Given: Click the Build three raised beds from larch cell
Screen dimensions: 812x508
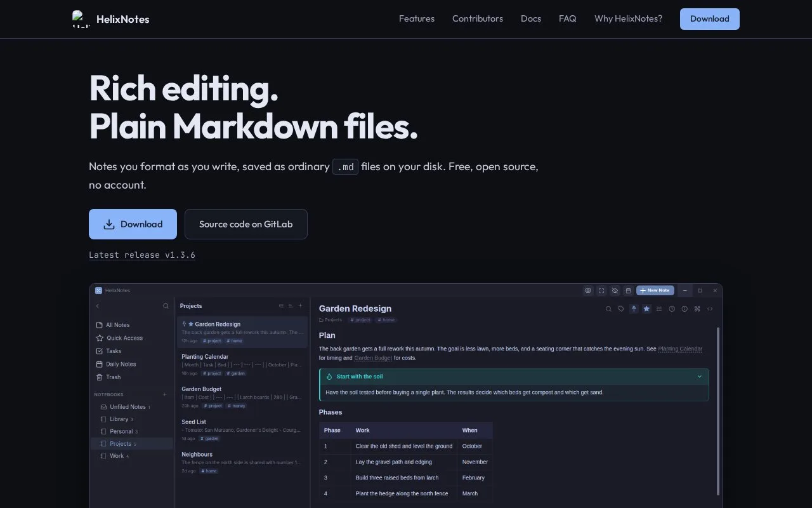Looking at the screenshot, I should [x=404, y=478].
